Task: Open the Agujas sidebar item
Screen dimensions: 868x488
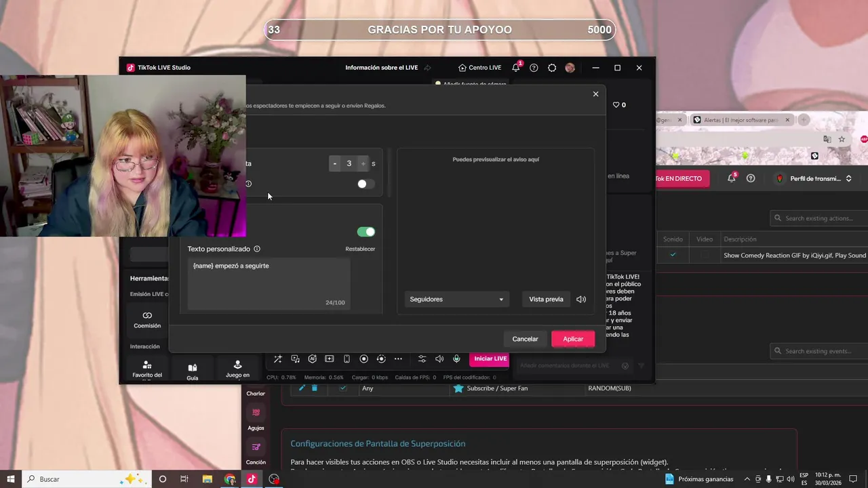Action: coord(256,418)
